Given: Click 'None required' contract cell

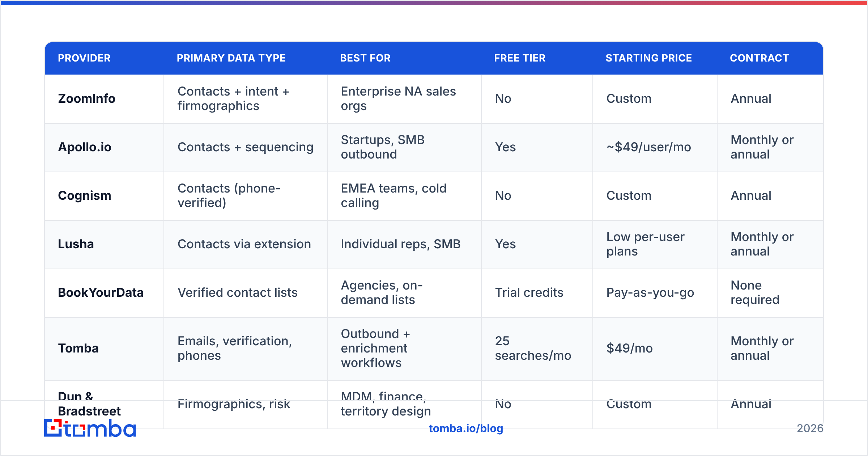Looking at the screenshot, I should [x=770, y=293].
